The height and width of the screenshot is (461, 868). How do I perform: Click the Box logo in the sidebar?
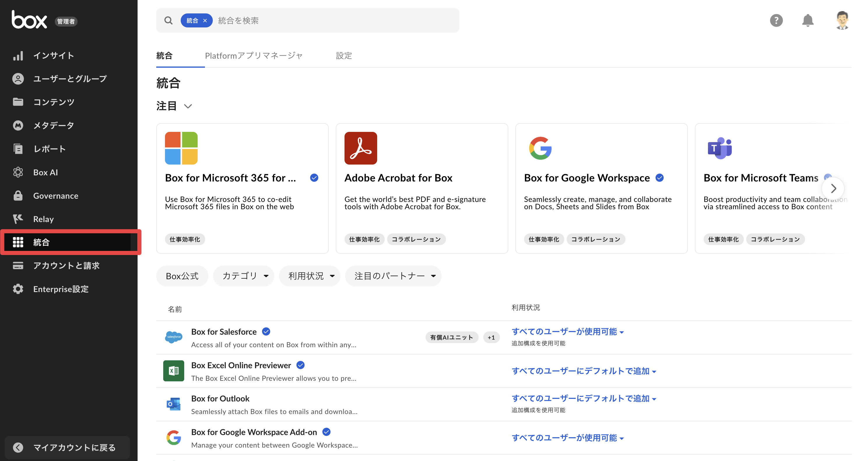pos(29,20)
